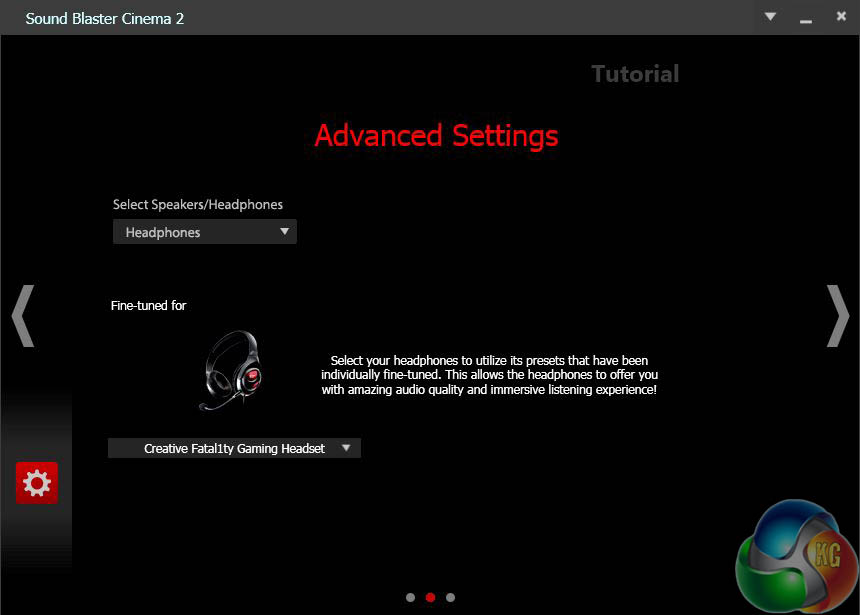Open the Headphones speaker selection dropdown

[x=205, y=232]
